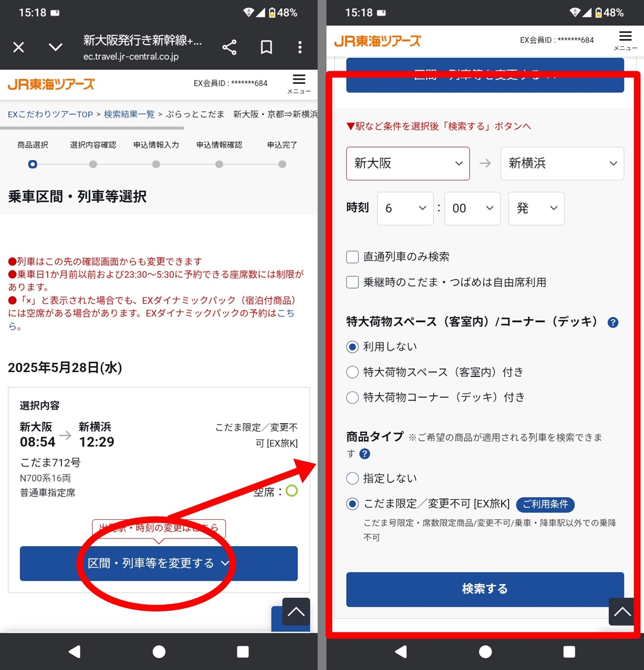
Task: Select 特大荷物スペース（客室内）付き radio
Action: (353, 372)
